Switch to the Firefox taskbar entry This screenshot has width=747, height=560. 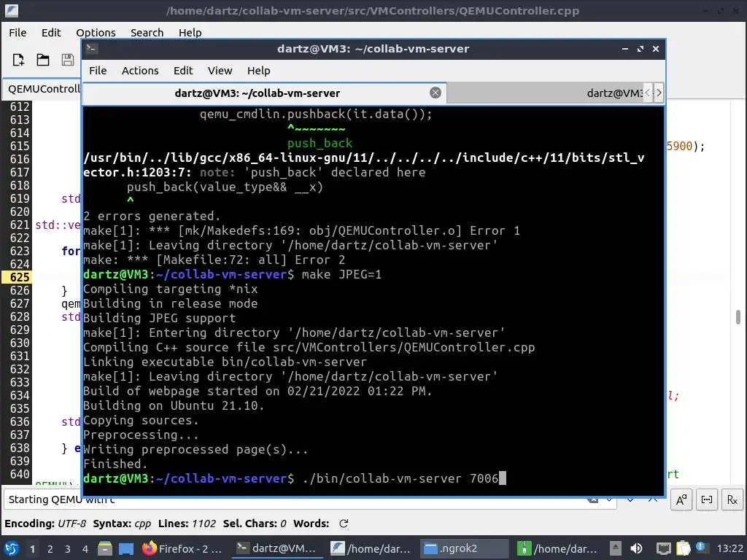[182, 549]
